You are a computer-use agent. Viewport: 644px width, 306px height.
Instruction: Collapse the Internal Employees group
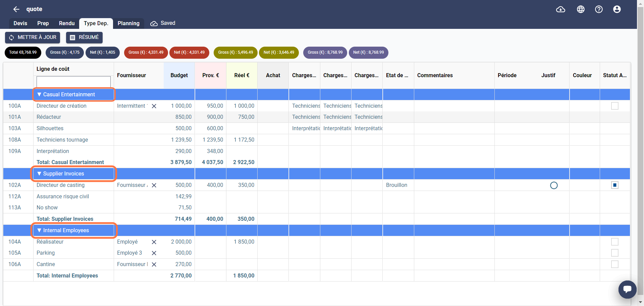(x=39, y=231)
